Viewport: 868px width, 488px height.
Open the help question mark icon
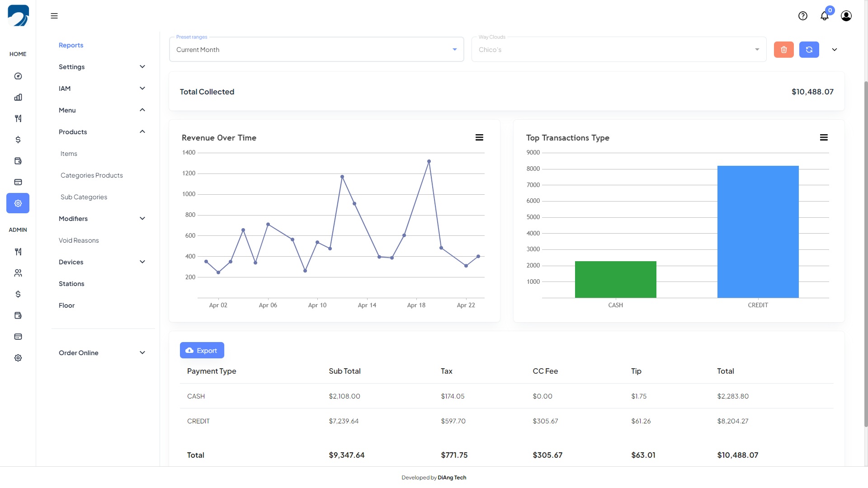tap(803, 16)
